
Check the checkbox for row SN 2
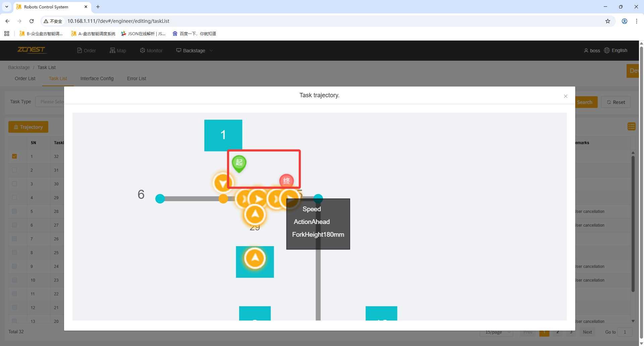(x=14, y=170)
